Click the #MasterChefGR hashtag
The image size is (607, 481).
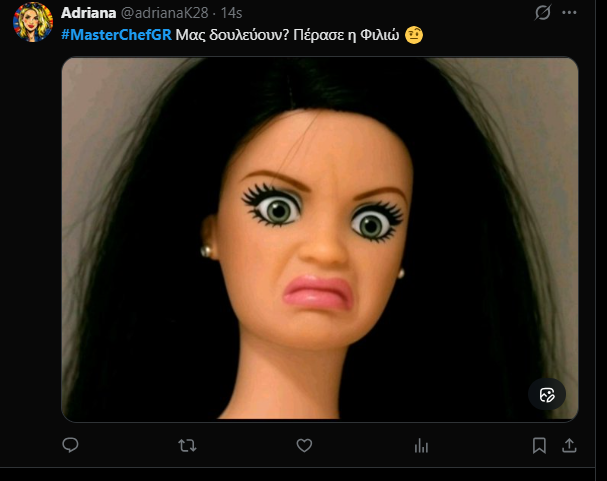coord(116,35)
